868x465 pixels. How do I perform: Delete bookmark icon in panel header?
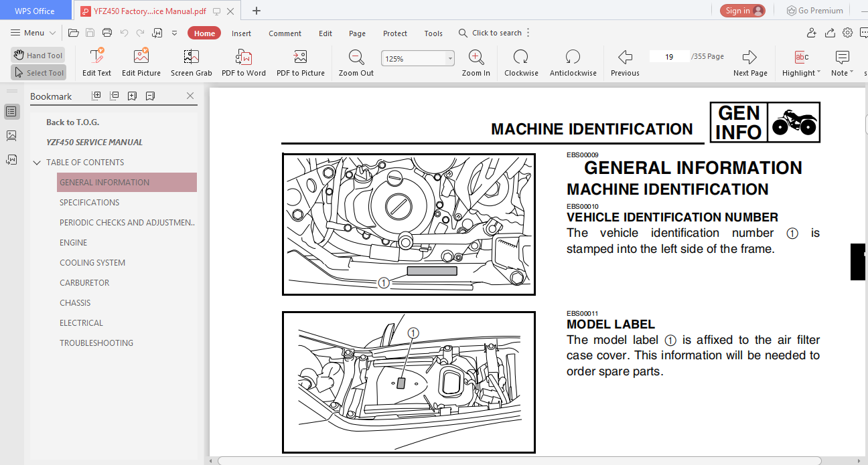[150, 96]
